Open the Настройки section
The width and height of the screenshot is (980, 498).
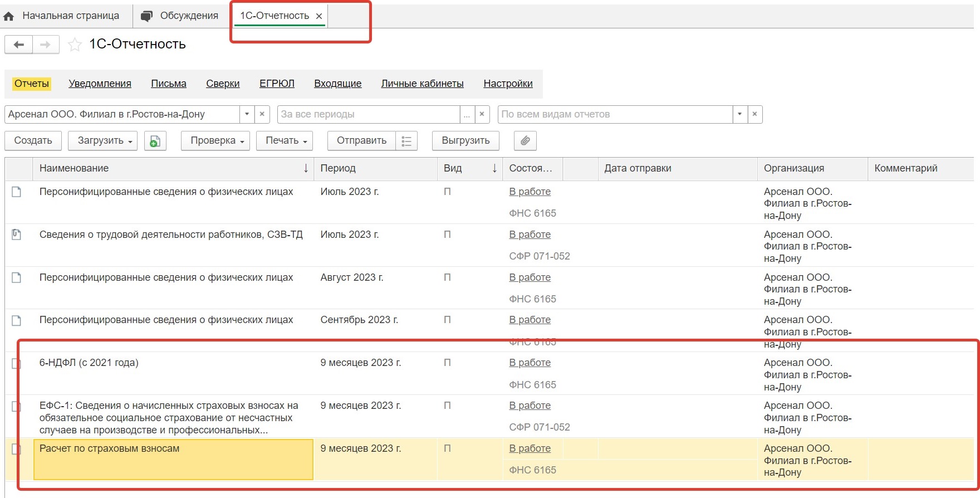[x=508, y=84]
